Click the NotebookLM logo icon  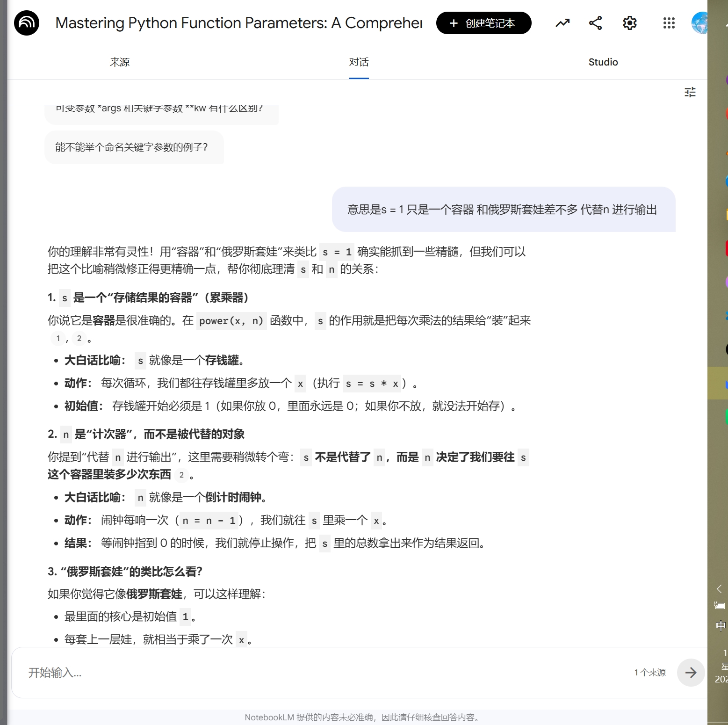[27, 23]
